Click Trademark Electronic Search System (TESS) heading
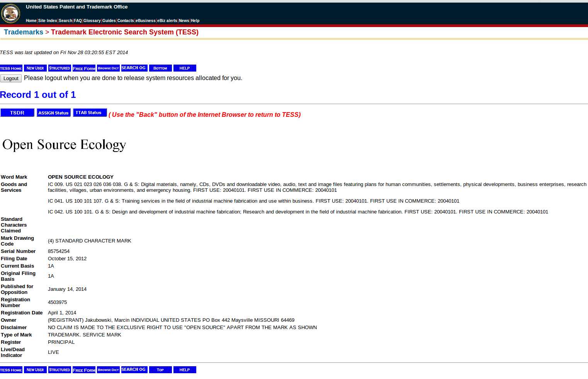The image size is (588, 379). (125, 32)
